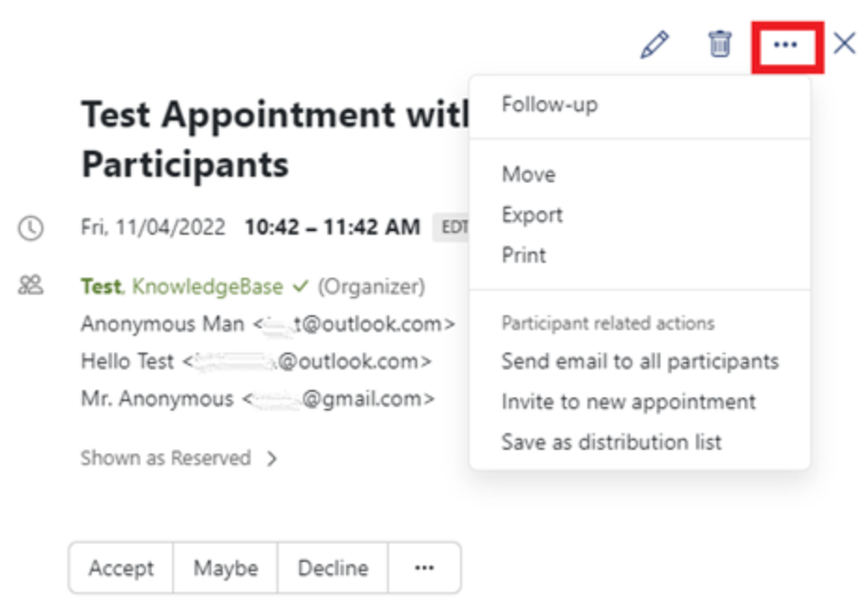The height and width of the screenshot is (606, 868).
Task: Decline the appointment invitation
Action: [332, 568]
